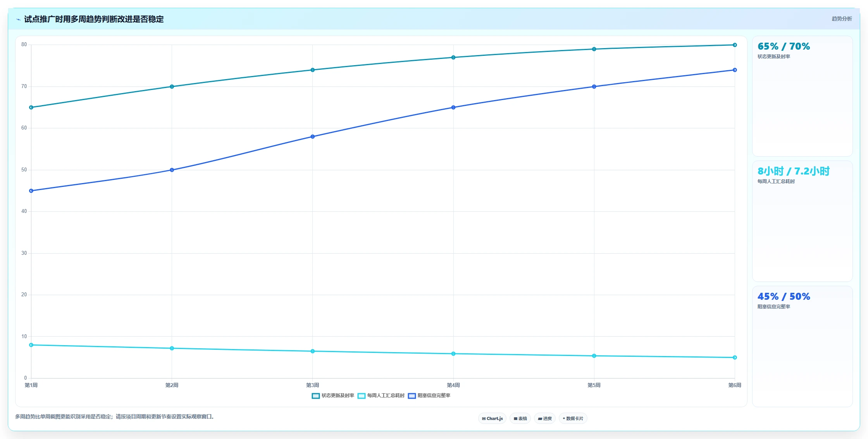The image size is (868, 439).
Task: Click the panel title 试点推广时用多周趋势判断改进是否稳定
Action: point(94,19)
